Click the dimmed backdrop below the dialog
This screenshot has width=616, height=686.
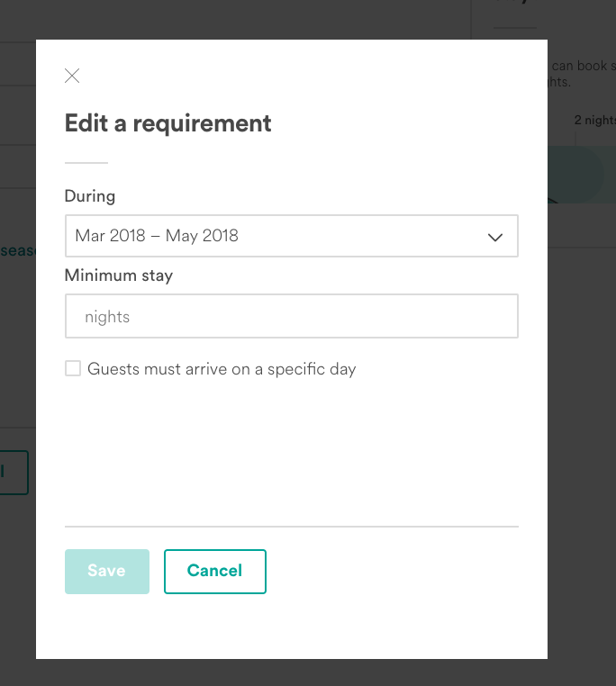[306, 673]
